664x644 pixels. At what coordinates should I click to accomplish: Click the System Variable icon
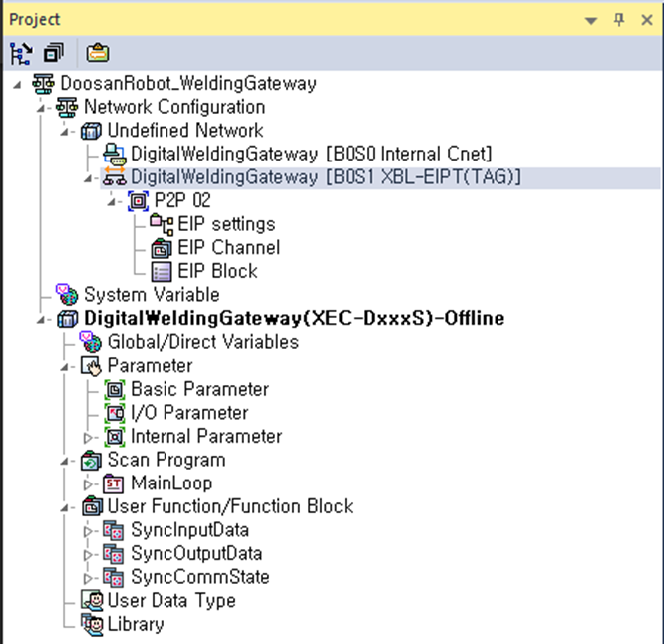pos(69,295)
